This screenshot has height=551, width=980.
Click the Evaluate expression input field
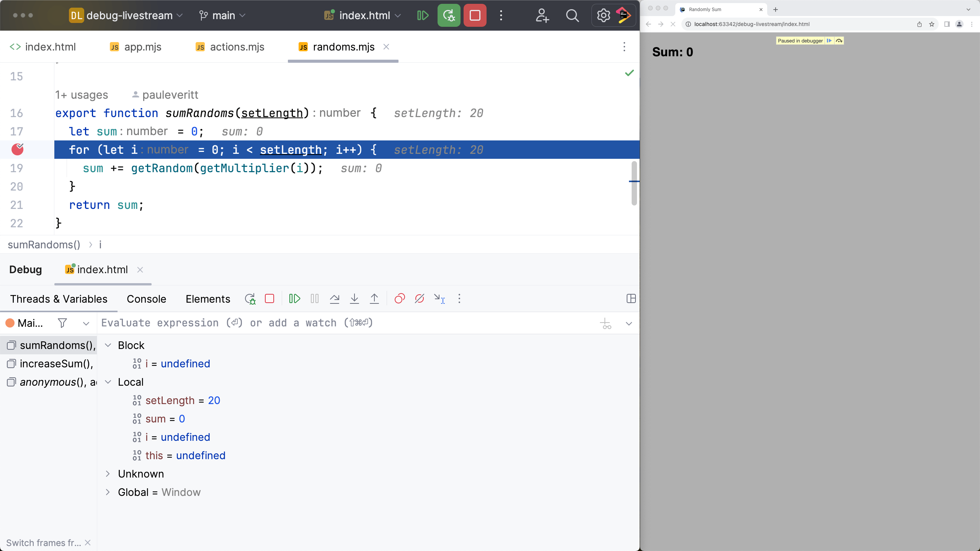[343, 323]
